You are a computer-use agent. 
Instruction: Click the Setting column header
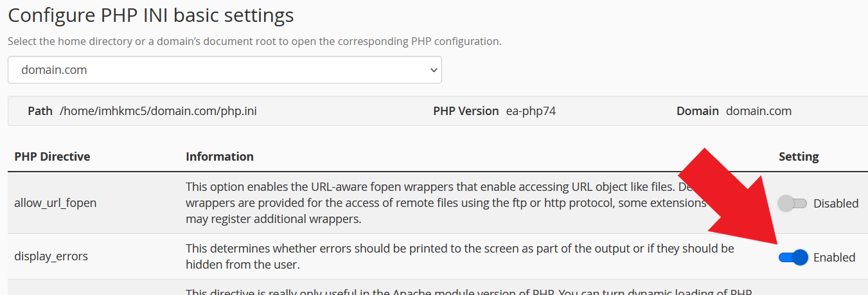point(799,156)
